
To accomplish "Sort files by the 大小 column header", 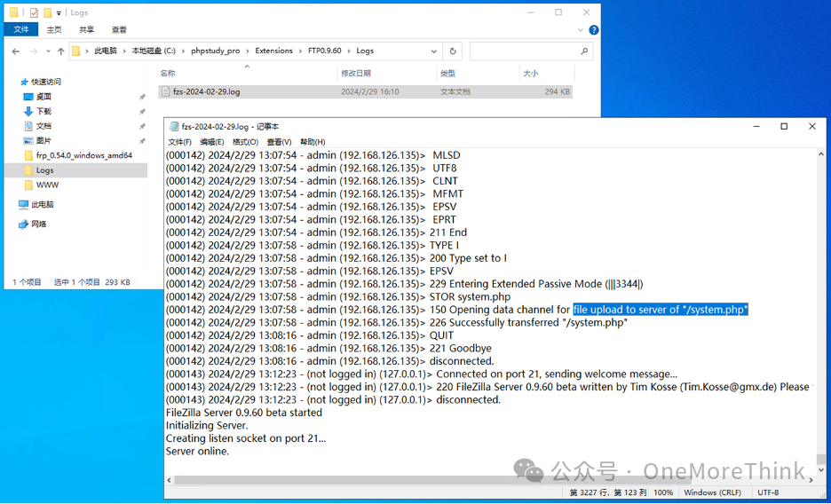I will point(546,73).
